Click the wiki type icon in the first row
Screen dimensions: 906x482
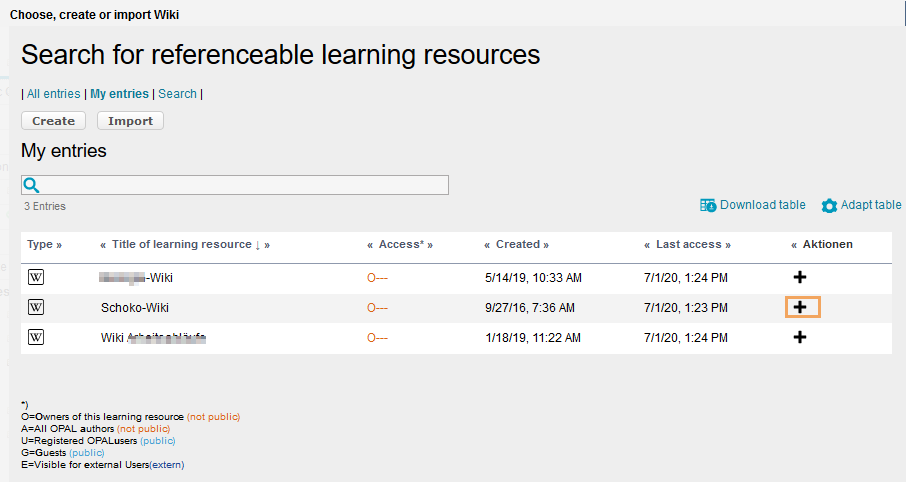click(x=36, y=278)
